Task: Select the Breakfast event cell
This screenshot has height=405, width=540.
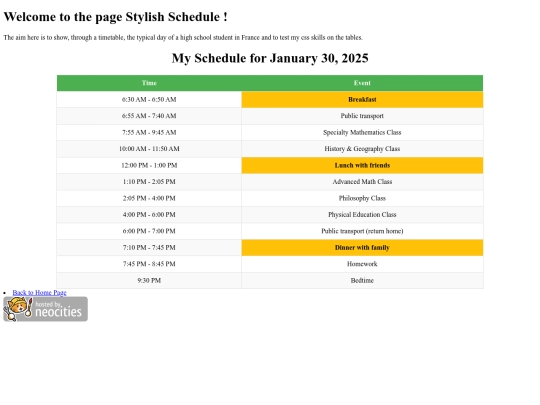Action: pos(362,100)
